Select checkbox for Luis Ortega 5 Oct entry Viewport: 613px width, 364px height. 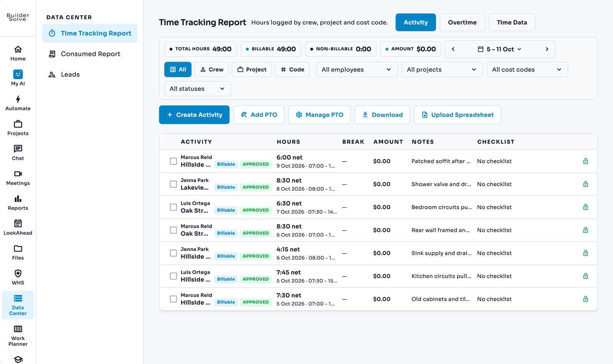[174, 276]
